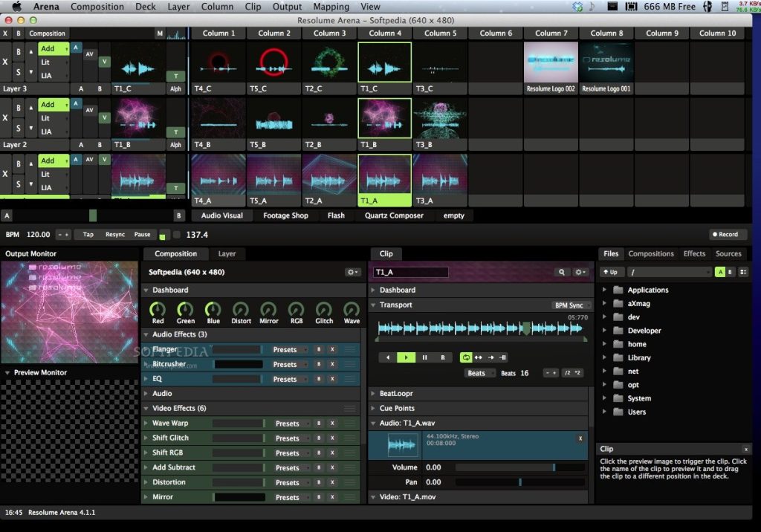Toggle the X switch on the Bitcrusher effect
Viewport: 761px width, 532px height.
pyautogui.click(x=332, y=364)
